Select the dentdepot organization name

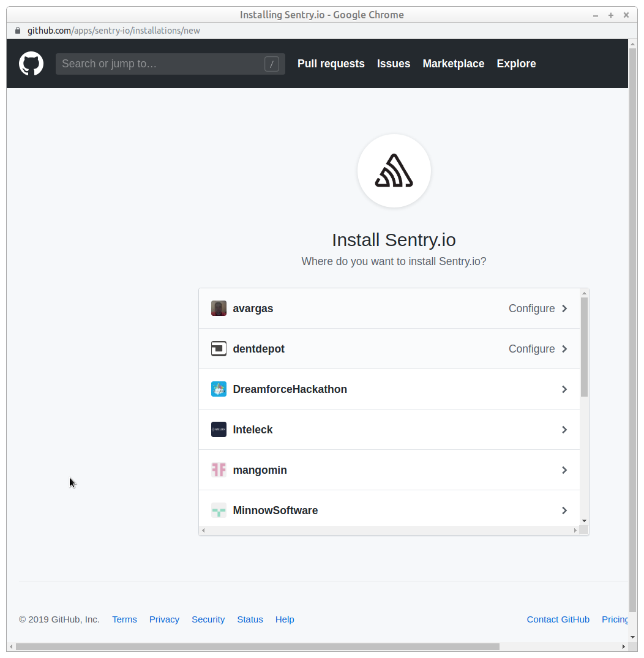[258, 349]
